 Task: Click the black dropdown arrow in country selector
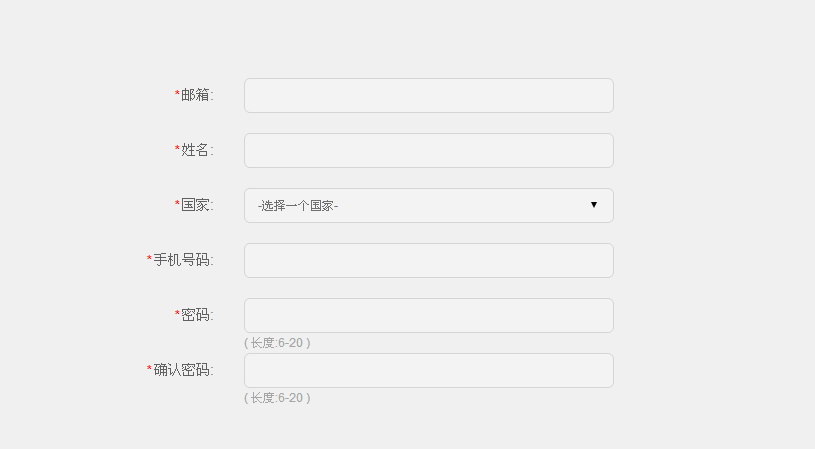[594, 205]
